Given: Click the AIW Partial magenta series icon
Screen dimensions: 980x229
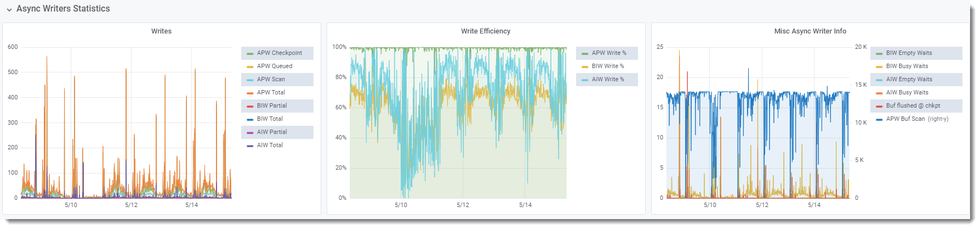Looking at the screenshot, I should click(250, 132).
